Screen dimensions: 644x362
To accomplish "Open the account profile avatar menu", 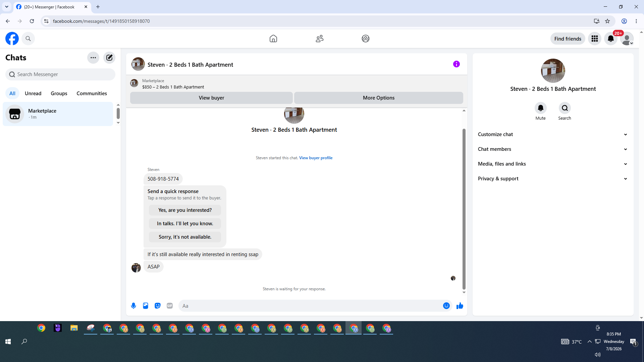I will point(627,39).
